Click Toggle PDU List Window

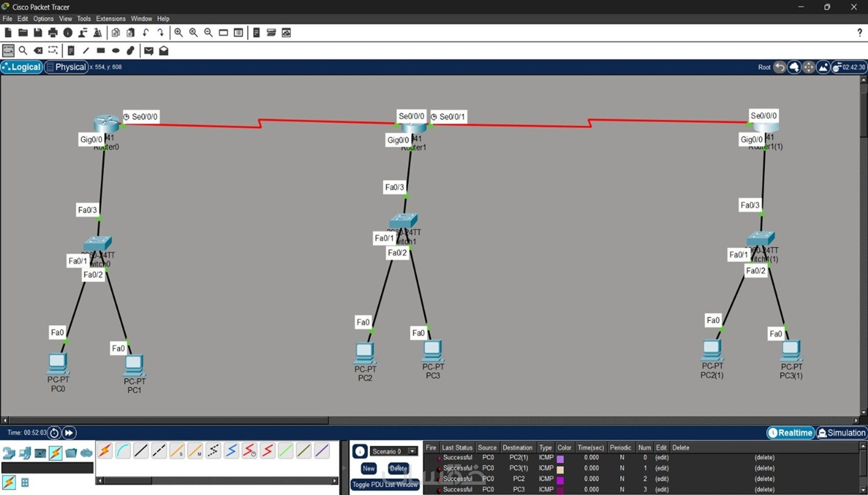(385, 484)
